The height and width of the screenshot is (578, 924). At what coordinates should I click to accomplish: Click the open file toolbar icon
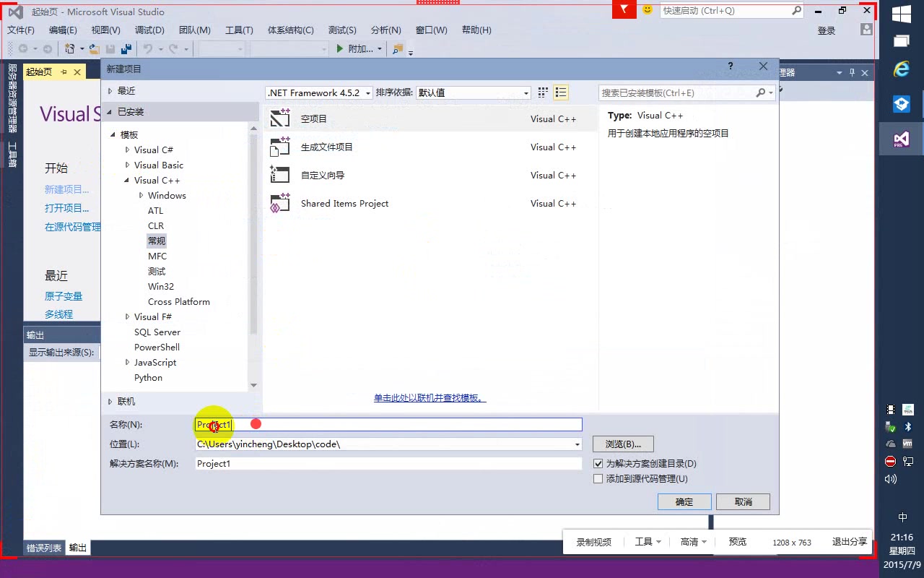click(x=94, y=49)
